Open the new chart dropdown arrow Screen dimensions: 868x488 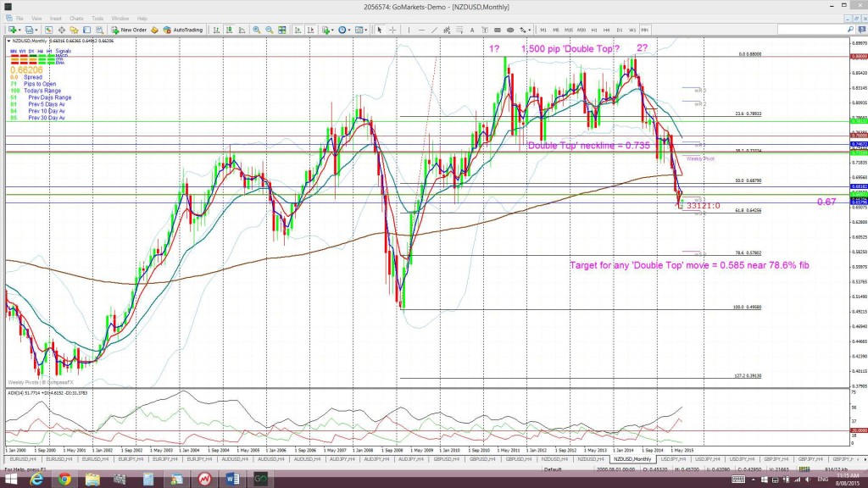[x=19, y=30]
